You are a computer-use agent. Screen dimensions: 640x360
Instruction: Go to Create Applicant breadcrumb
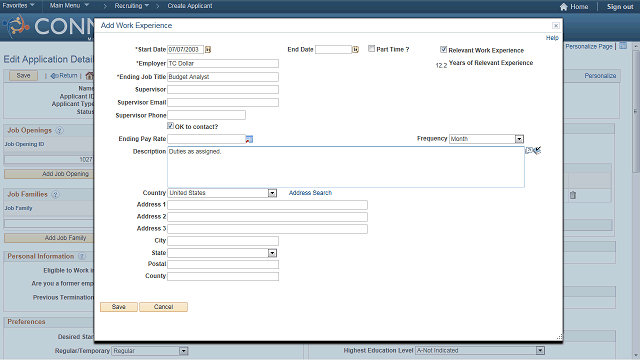(x=190, y=6)
